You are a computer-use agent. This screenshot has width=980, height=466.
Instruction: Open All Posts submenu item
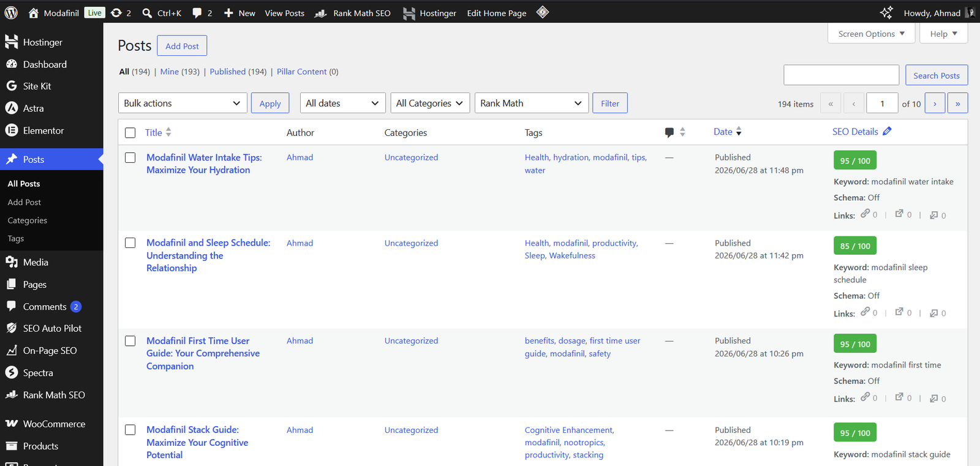(24, 184)
